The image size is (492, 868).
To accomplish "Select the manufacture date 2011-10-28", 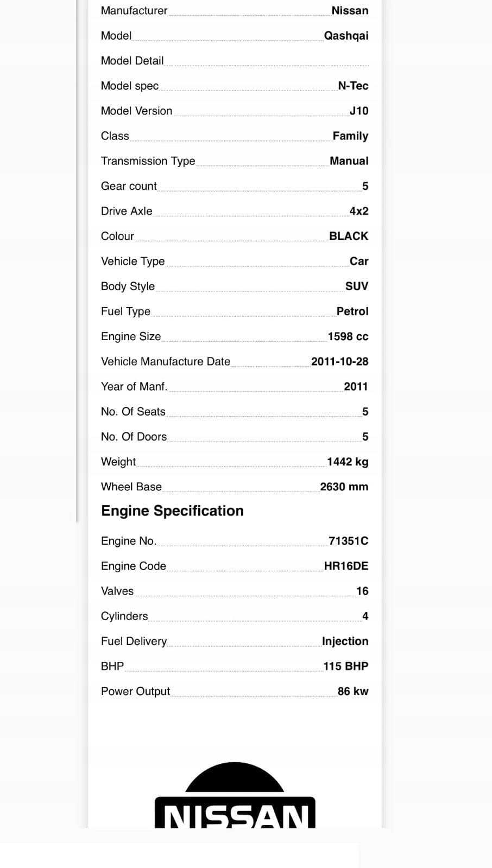I will coord(339,361).
